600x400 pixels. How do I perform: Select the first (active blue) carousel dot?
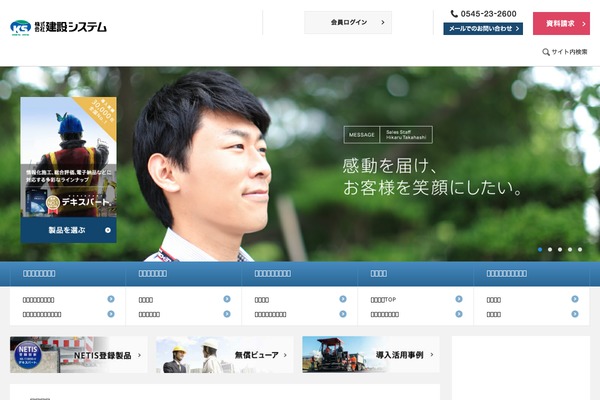click(540, 250)
